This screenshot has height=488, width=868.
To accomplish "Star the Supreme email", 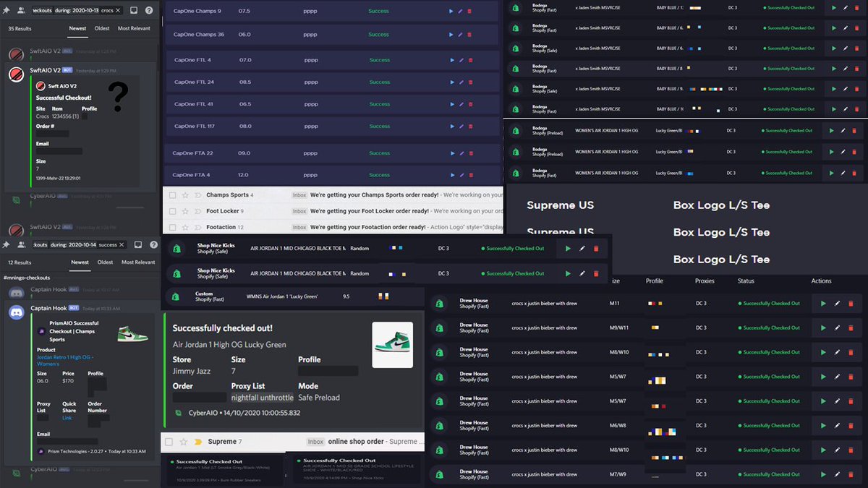I will (183, 442).
